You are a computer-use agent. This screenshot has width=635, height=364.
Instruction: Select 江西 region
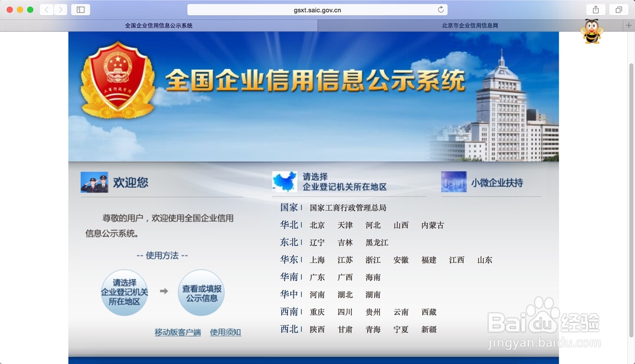tap(457, 260)
